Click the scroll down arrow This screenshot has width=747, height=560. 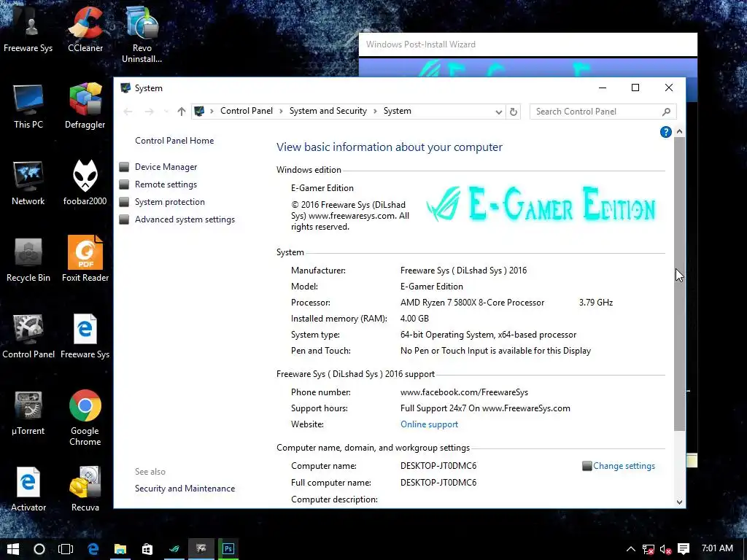(x=679, y=502)
